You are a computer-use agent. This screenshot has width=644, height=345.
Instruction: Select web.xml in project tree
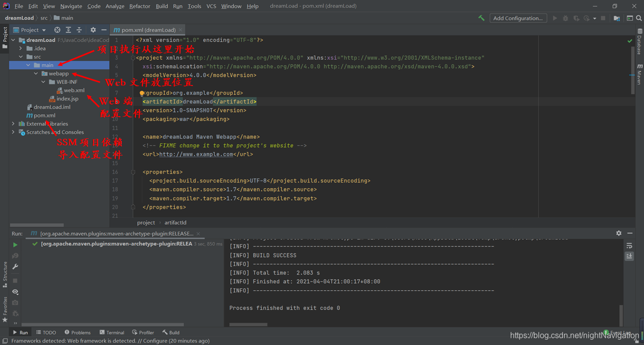pos(70,91)
